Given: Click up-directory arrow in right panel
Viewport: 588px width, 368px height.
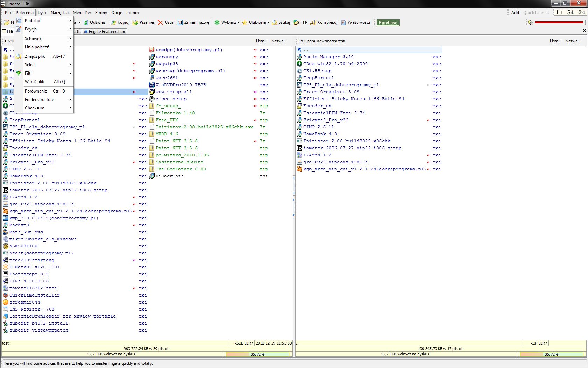Looking at the screenshot, I should tap(300, 50).
